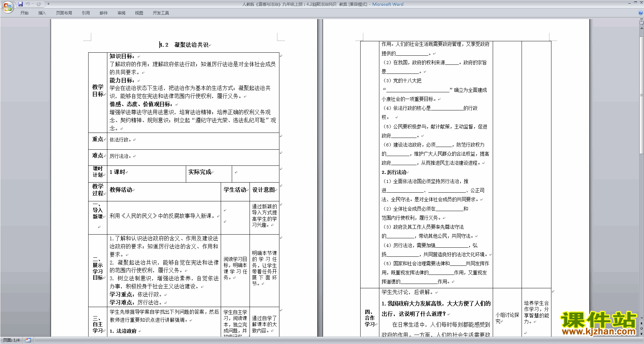Click the 教学过程 row label

tap(98, 190)
